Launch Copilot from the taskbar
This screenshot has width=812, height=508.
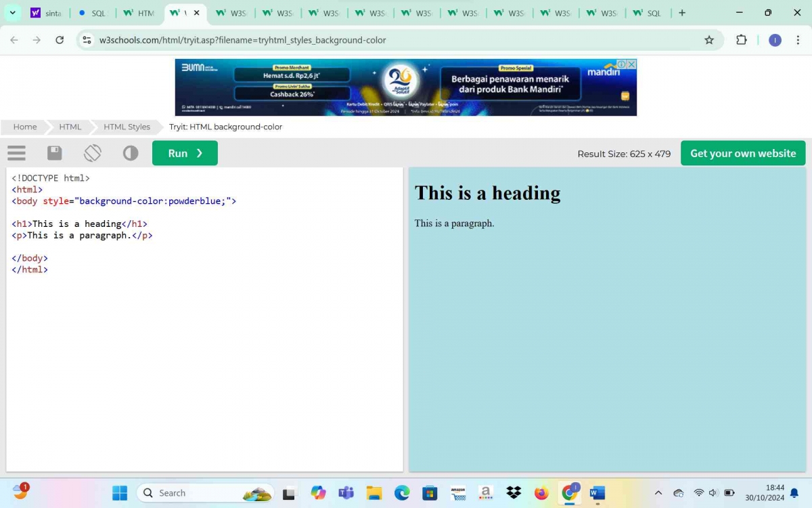click(318, 492)
